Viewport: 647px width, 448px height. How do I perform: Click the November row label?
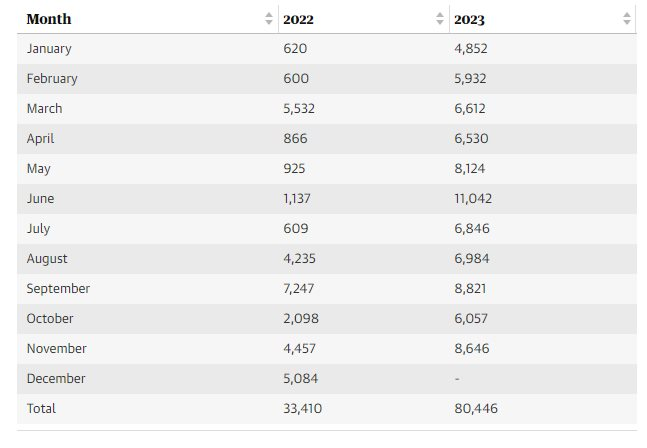tap(57, 348)
